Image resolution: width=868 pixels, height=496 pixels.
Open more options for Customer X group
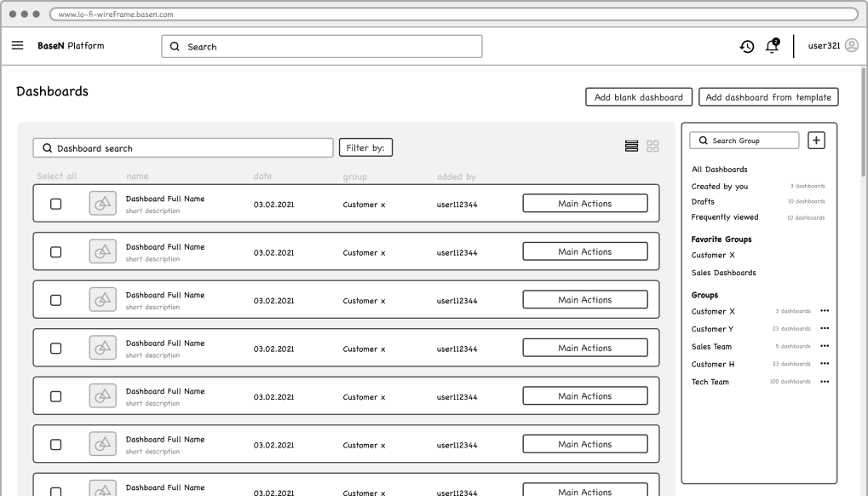pyautogui.click(x=825, y=310)
